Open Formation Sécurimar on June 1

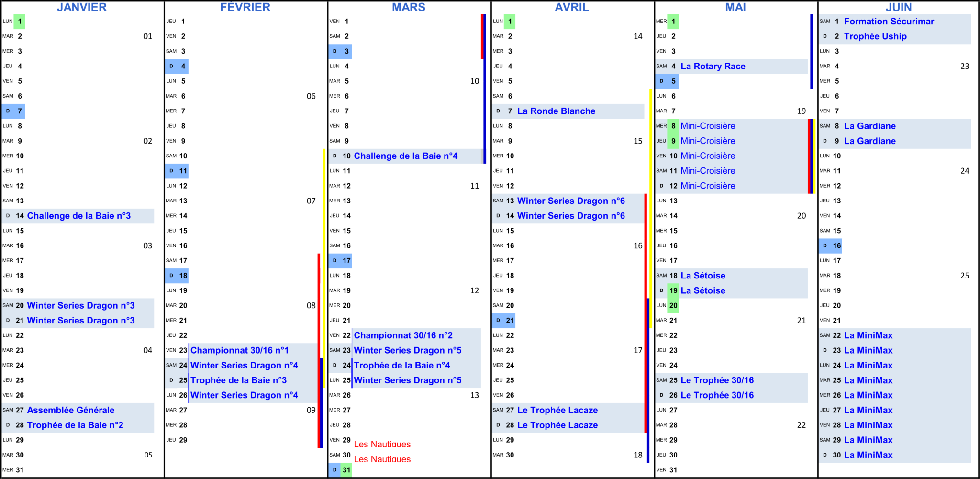889,22
